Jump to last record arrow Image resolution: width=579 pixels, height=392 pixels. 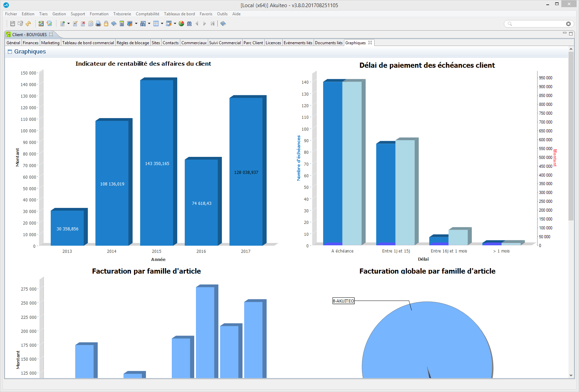[x=213, y=23]
